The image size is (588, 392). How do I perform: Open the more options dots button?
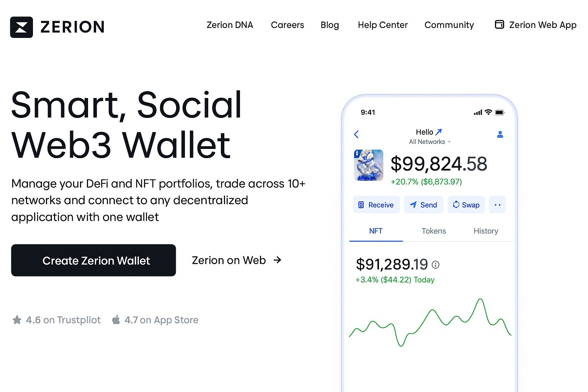click(x=497, y=205)
